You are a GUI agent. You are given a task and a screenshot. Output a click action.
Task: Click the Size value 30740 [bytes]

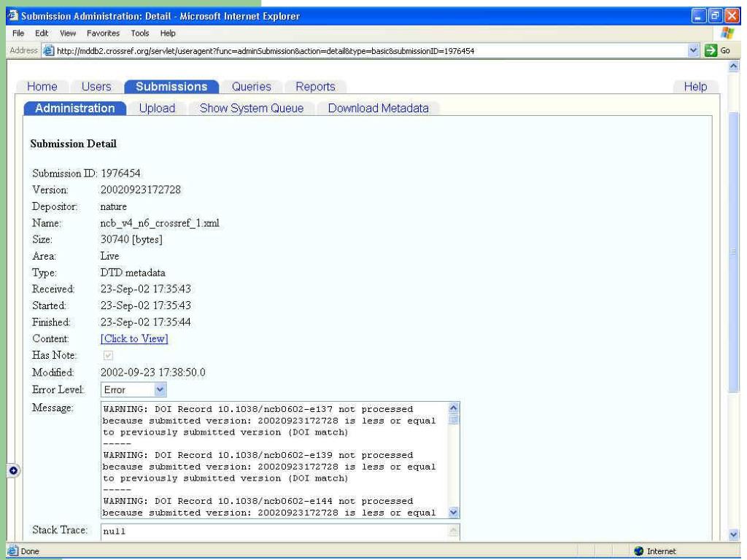[x=131, y=239]
